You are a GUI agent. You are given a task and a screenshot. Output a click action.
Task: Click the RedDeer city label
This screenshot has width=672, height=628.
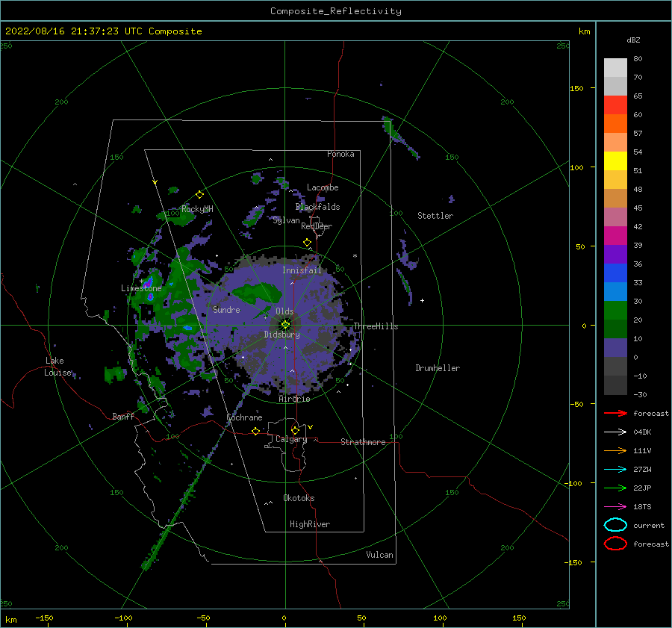tap(317, 226)
